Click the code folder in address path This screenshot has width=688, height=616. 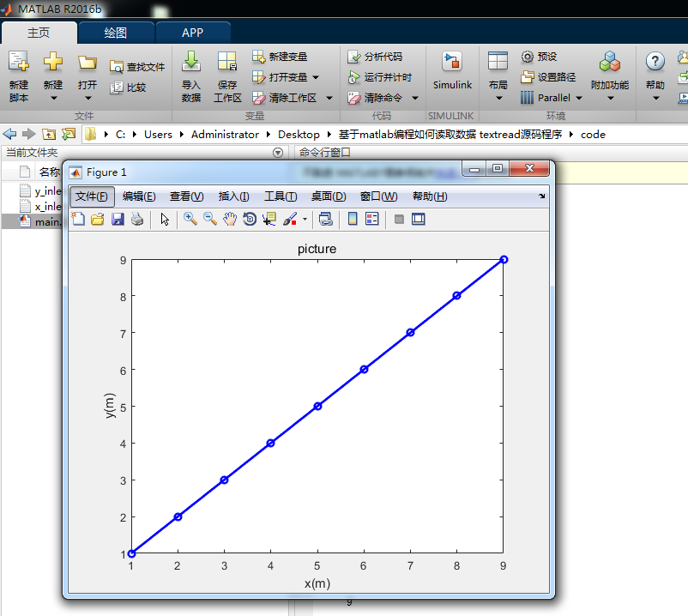[x=594, y=134]
